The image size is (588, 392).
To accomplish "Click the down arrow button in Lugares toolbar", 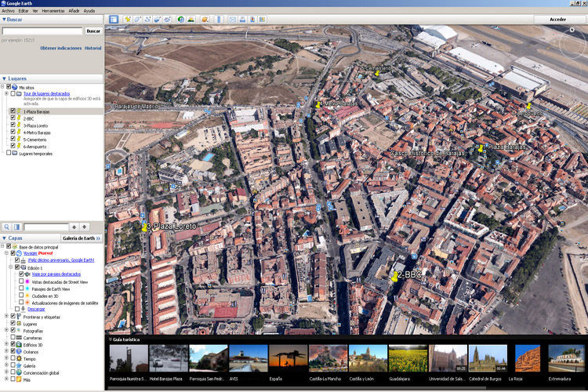I will click(x=85, y=227).
